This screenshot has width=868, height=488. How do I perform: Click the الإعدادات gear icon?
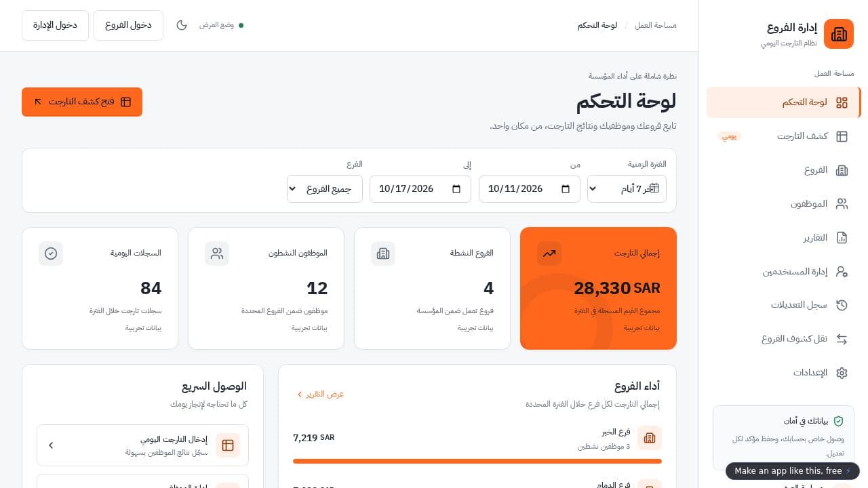(842, 373)
